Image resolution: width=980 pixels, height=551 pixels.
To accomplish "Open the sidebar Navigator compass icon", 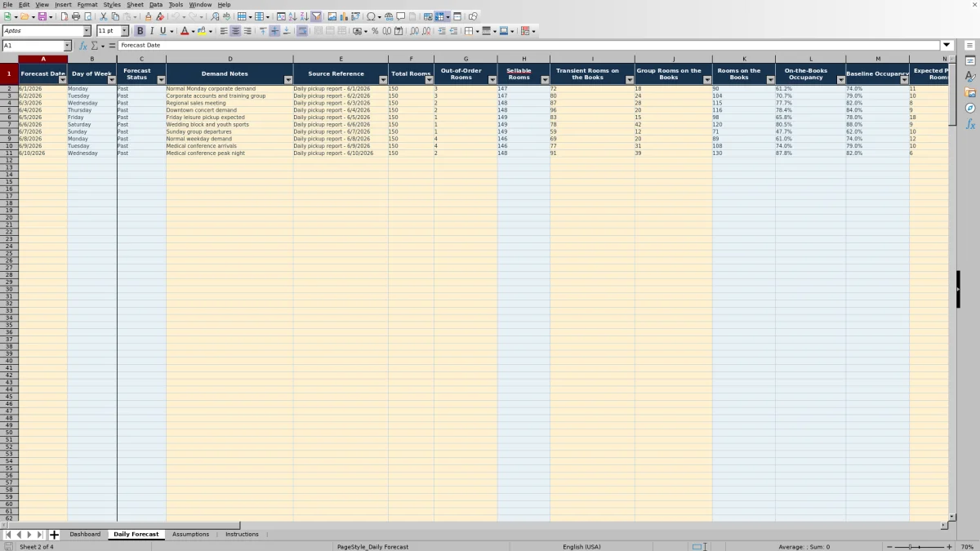I will click(x=970, y=108).
